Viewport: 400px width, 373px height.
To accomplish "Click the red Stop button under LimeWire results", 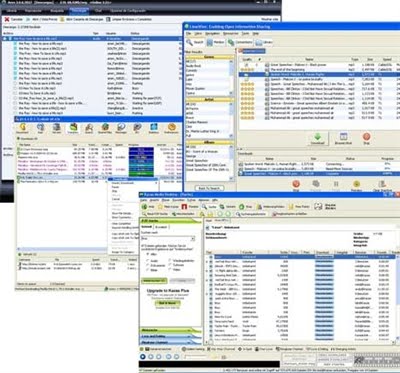I will [x=366, y=138].
